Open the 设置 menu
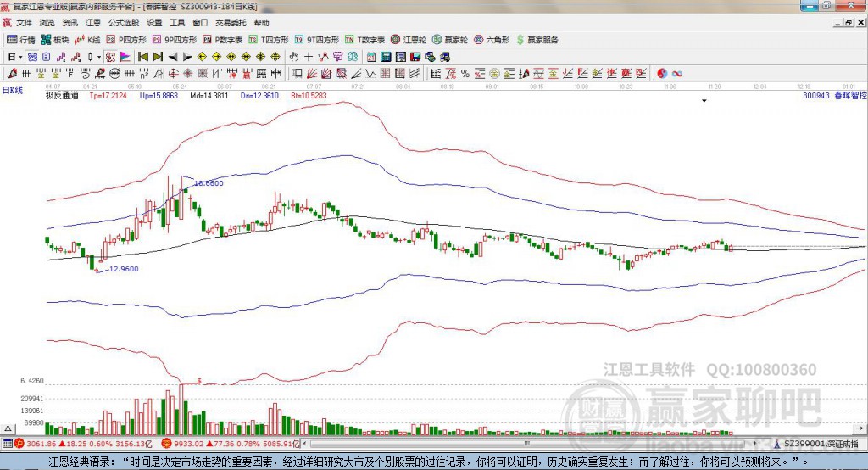868x470 pixels. click(154, 23)
